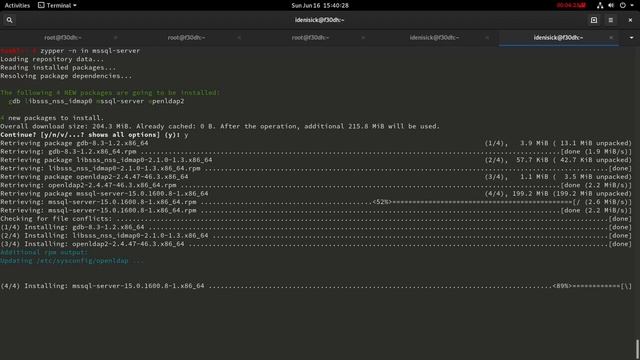Click the terminal vertical scrollbar thumb

[637, 350]
